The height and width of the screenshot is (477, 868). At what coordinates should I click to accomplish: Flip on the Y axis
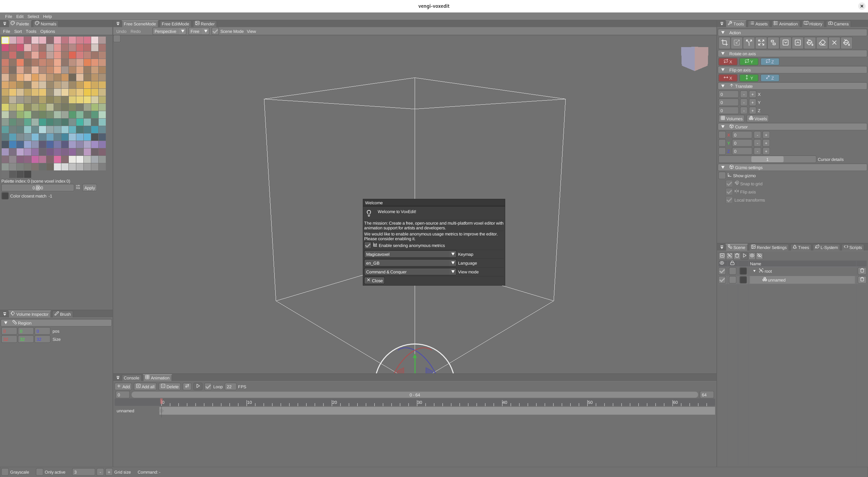(749, 78)
